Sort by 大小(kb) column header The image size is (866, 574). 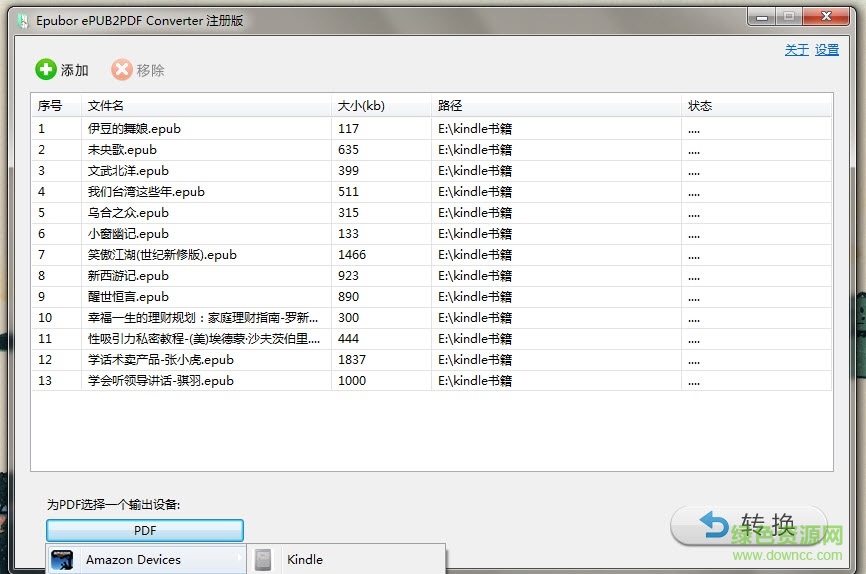tap(381, 106)
